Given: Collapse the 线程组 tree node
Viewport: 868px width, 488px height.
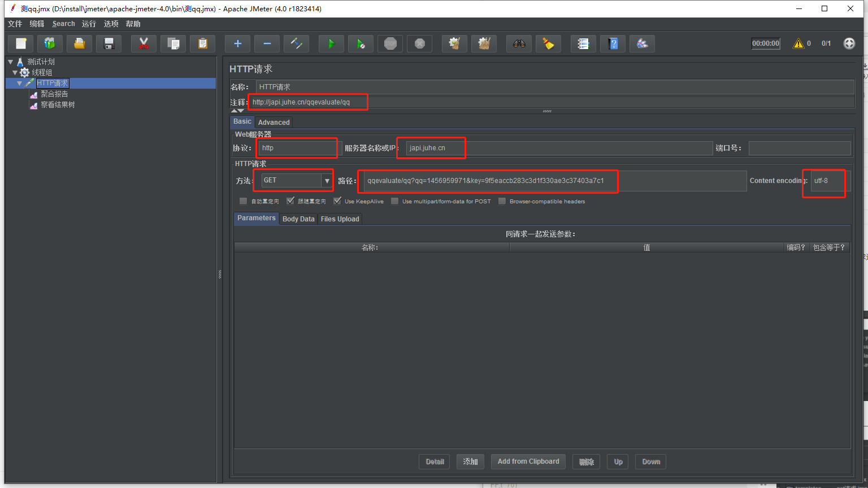Looking at the screenshot, I should (x=15, y=72).
